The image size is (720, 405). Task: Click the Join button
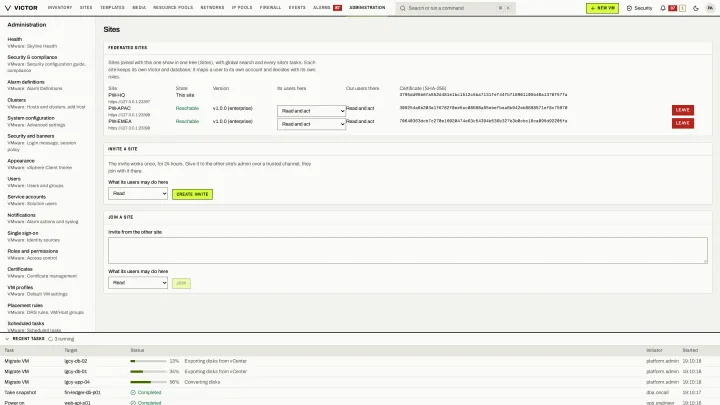(181, 283)
